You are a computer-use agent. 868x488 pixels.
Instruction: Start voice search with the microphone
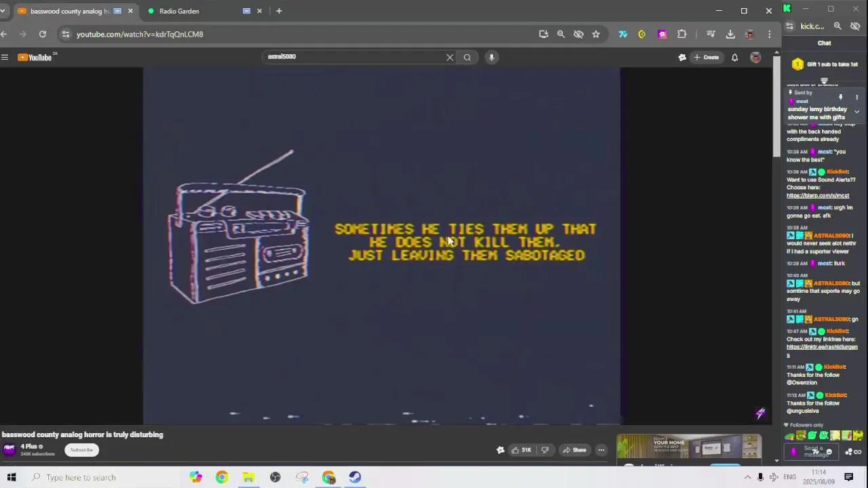point(492,58)
